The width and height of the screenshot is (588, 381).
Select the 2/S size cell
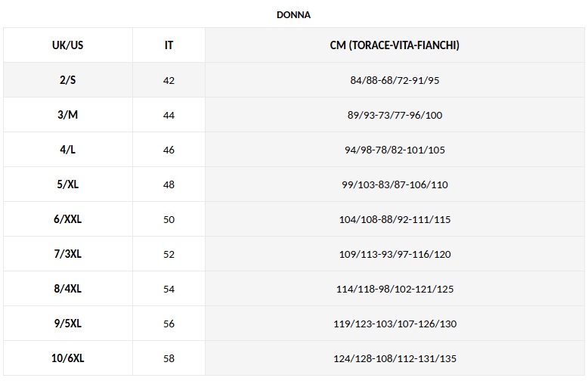tap(68, 80)
